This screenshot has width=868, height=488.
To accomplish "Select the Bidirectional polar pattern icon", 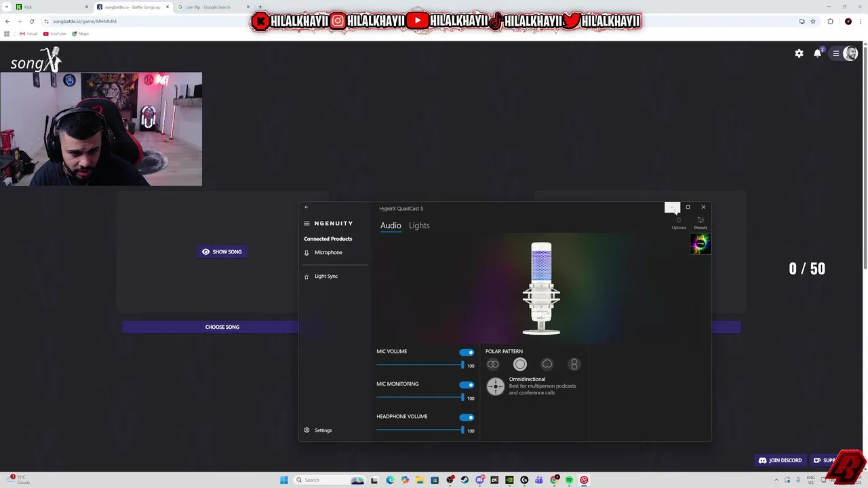I will (x=574, y=365).
